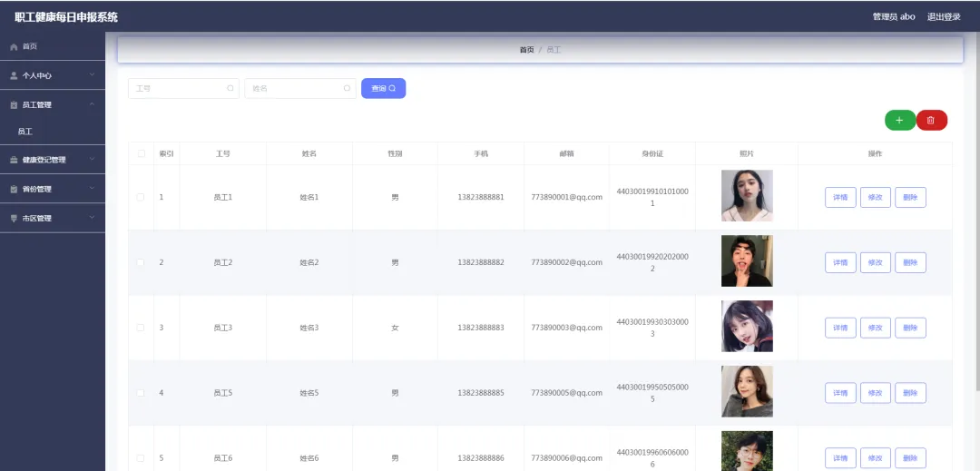Screen dimensions: 980x471
Task: Click the clipboard icon beside 员工管理
Action: coord(14,105)
